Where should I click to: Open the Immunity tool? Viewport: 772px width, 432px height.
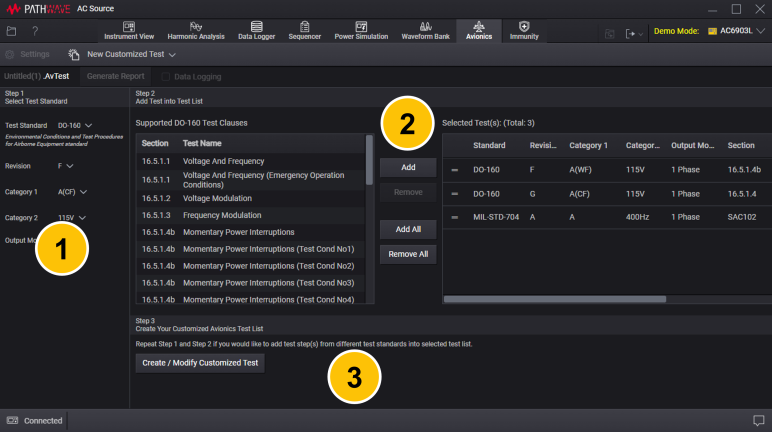click(x=524, y=31)
